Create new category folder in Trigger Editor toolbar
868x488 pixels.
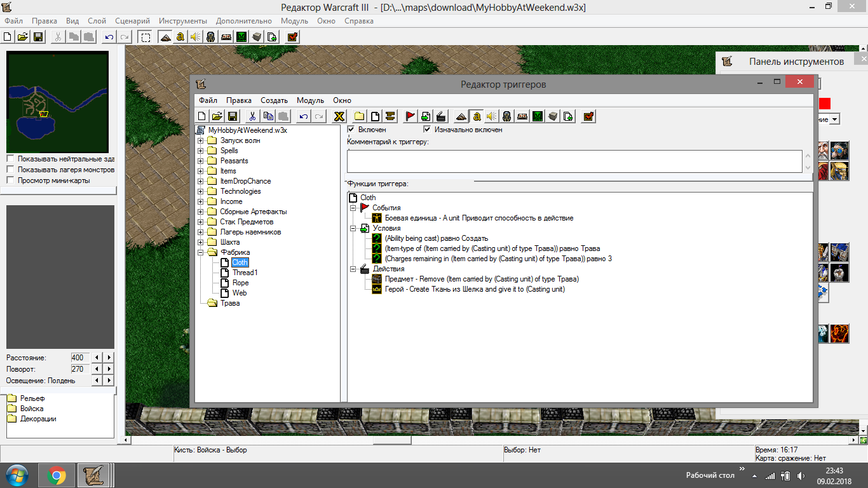click(x=360, y=116)
